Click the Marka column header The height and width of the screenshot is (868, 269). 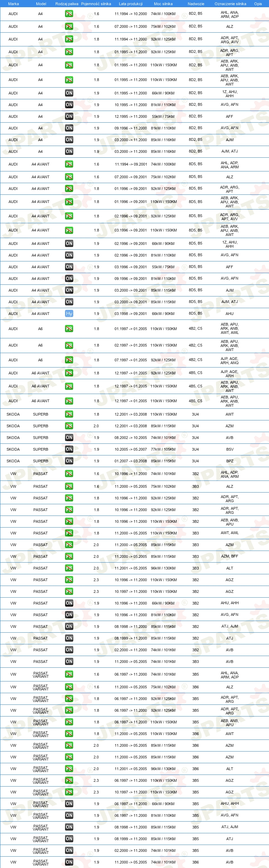(x=13, y=4)
